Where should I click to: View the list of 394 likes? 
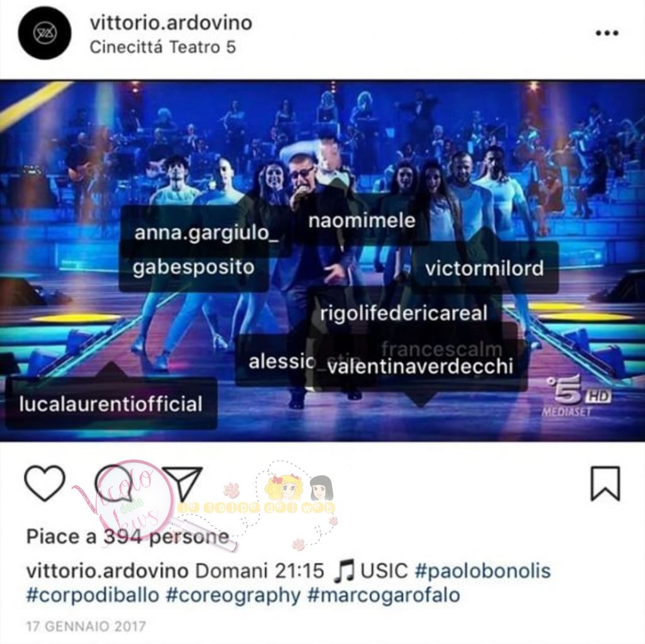[x=128, y=537]
